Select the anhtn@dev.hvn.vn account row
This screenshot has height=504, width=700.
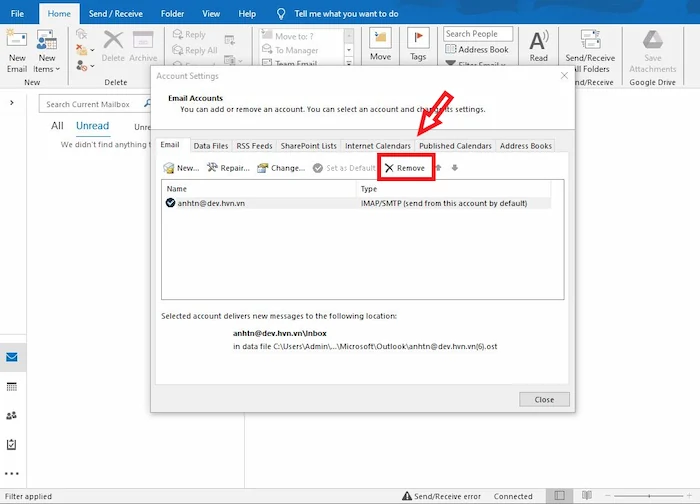coord(356,203)
